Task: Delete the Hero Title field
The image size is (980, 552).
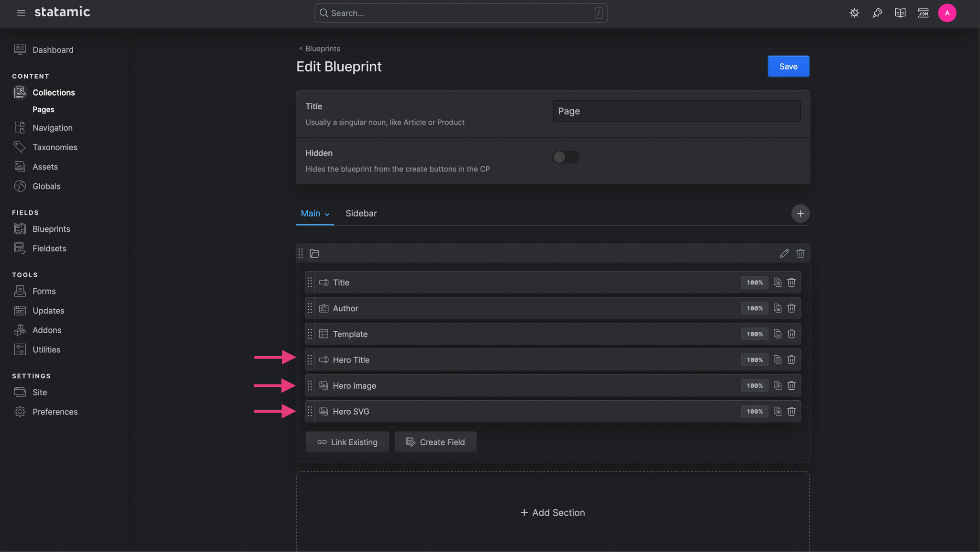Action: point(791,360)
